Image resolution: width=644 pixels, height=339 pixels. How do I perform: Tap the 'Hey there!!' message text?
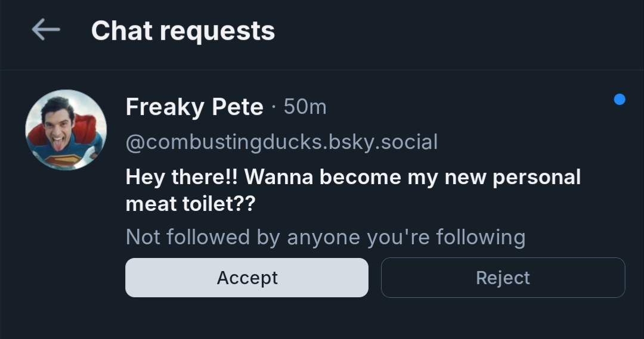(181, 177)
